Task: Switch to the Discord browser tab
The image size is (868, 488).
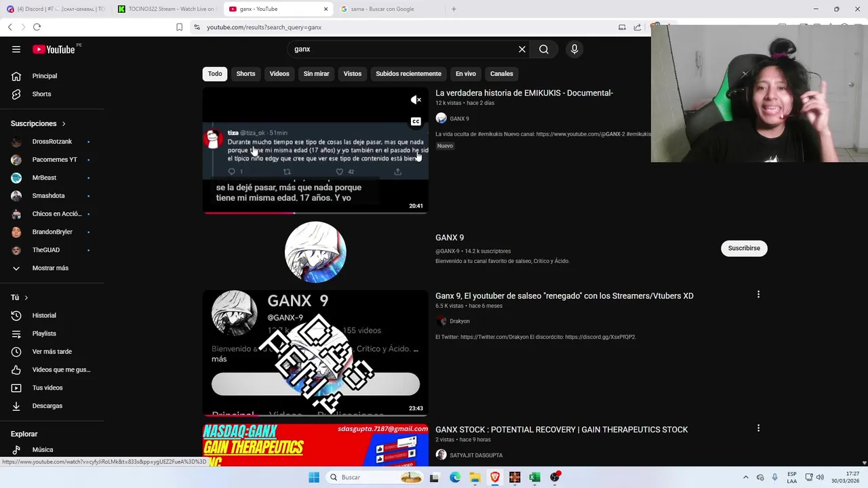Action: coord(56,9)
